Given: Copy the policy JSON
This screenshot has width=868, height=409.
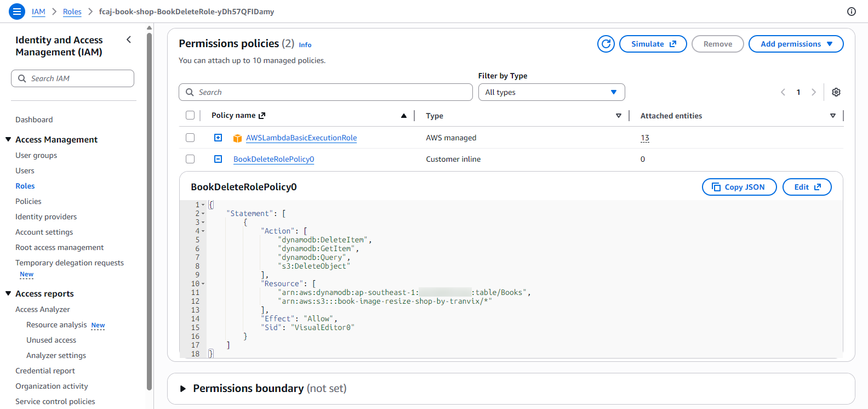Looking at the screenshot, I should pyautogui.click(x=739, y=187).
